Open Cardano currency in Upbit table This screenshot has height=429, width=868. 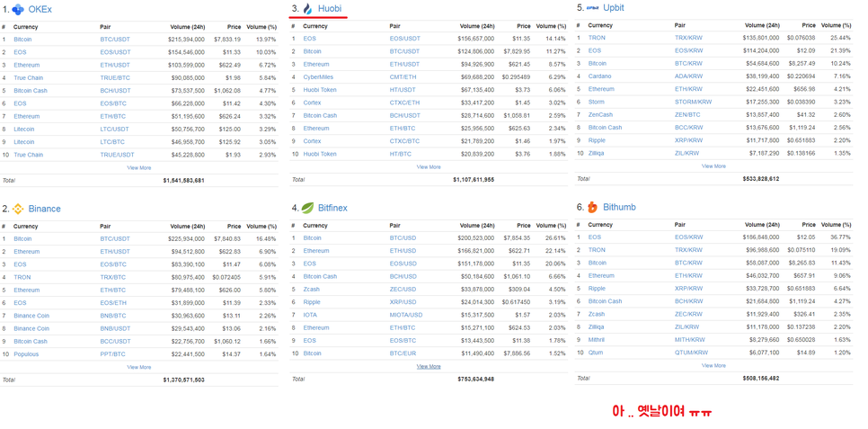(599, 76)
